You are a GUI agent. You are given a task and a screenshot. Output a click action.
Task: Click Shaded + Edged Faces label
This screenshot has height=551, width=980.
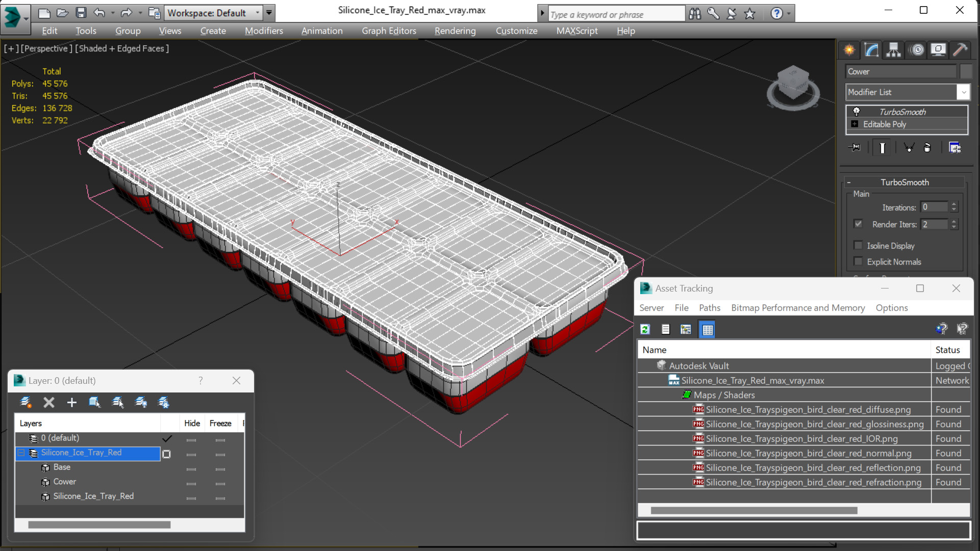point(122,48)
